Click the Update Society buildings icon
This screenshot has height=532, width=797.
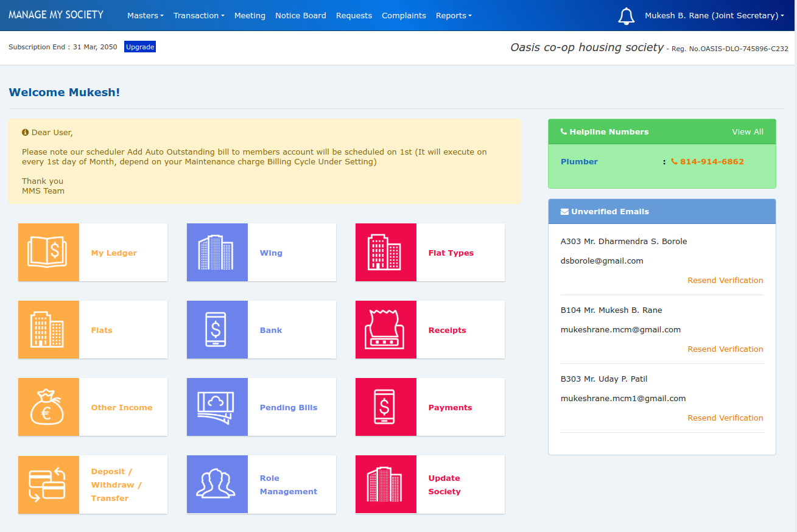[x=386, y=484]
